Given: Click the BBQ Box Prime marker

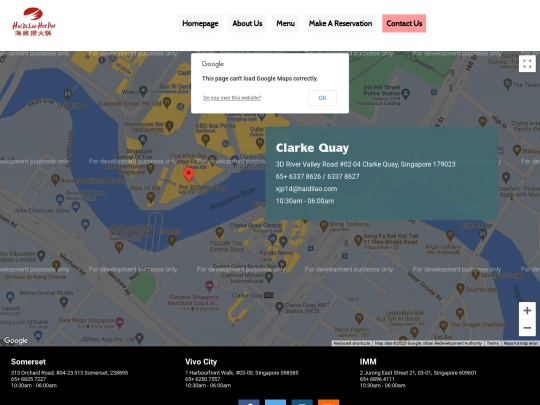Looking at the screenshot, I should [206, 139].
